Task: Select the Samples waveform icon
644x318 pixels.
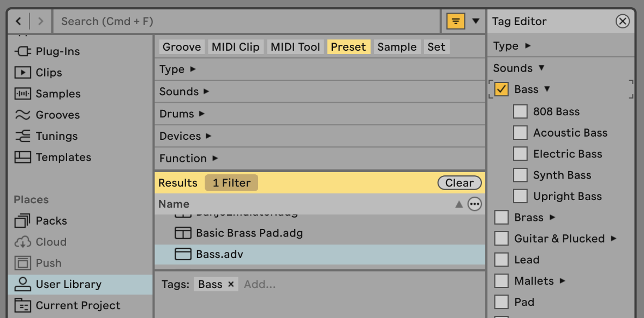Action: coord(23,94)
